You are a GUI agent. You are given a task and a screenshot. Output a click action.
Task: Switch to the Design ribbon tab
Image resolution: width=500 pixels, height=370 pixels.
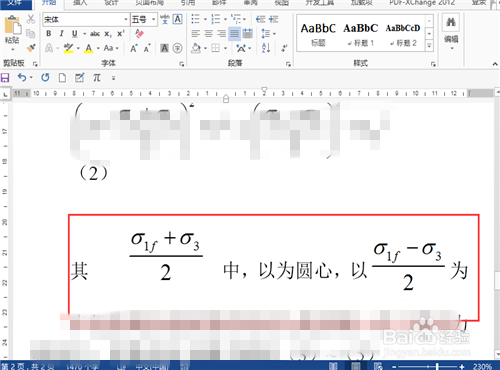pyautogui.click(x=111, y=3)
